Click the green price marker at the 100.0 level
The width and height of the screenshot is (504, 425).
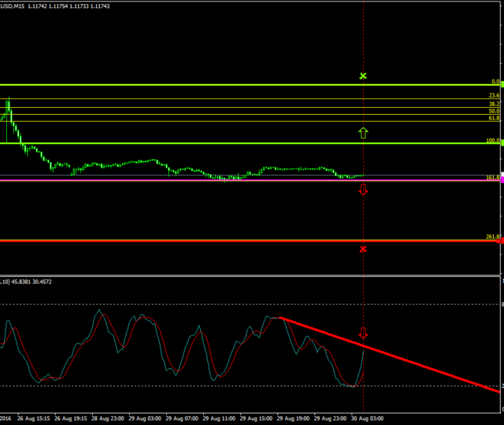[501, 143]
